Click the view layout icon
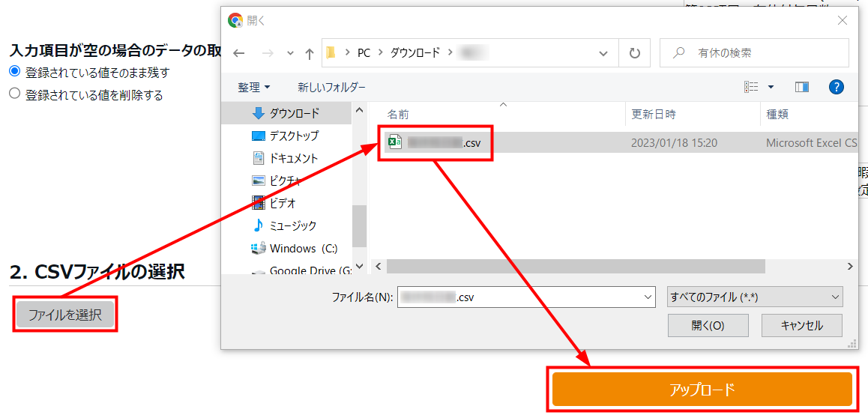 [751, 87]
